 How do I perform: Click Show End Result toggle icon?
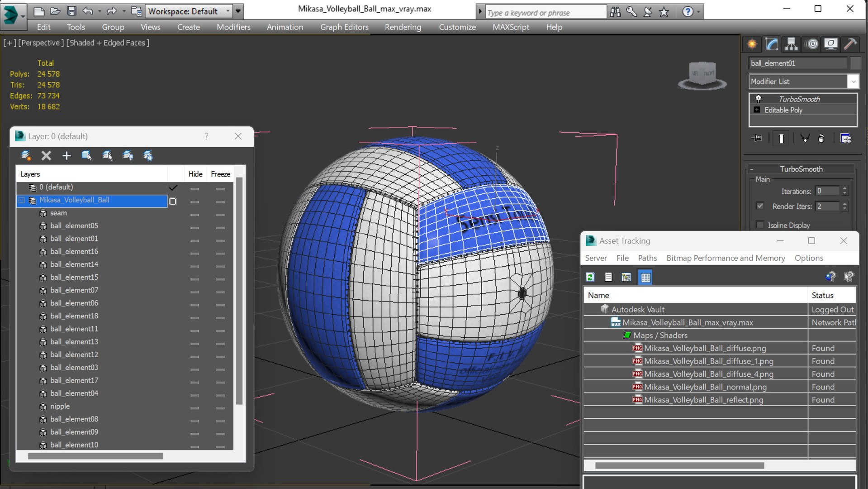pos(781,138)
